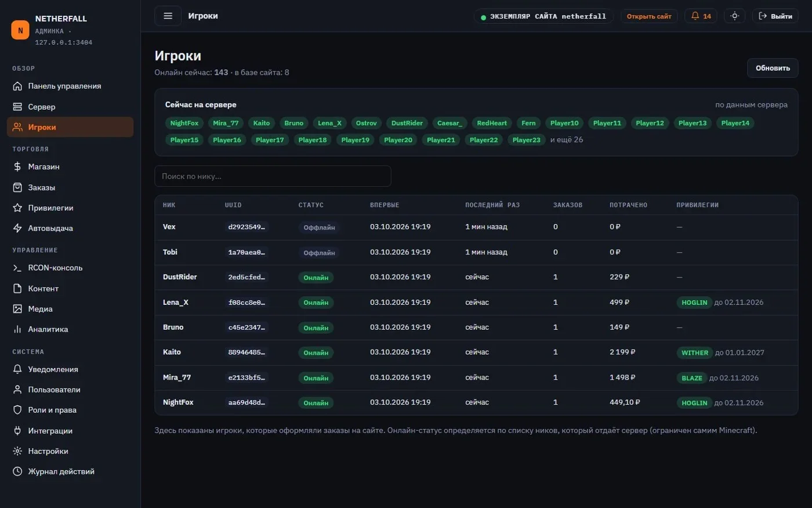Click the Настройки gear icon
This screenshot has height=508, width=812.
[17, 451]
